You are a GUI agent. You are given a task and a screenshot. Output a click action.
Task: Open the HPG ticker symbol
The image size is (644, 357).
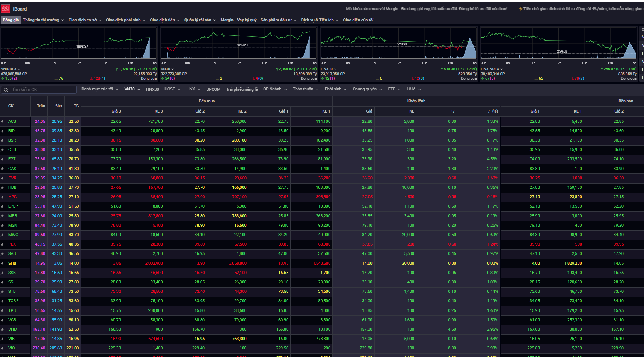coord(12,197)
